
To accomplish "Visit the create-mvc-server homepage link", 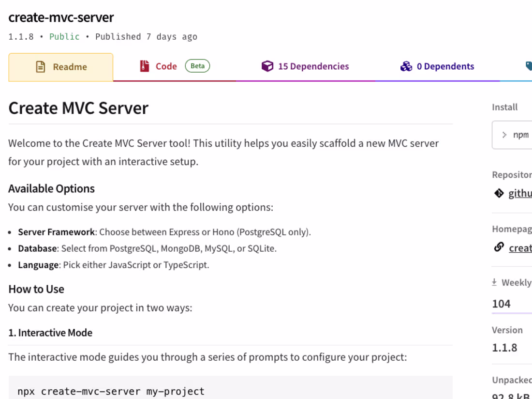I will coord(520,248).
